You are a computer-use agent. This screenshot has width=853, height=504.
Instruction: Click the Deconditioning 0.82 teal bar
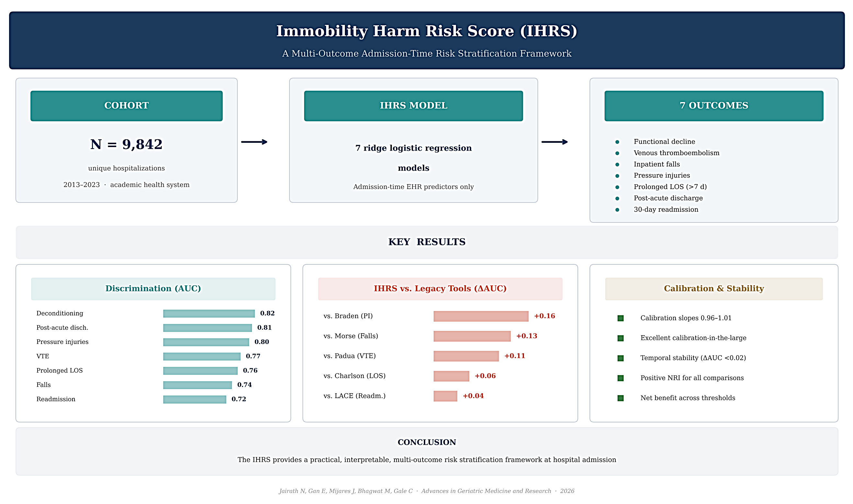click(x=209, y=314)
